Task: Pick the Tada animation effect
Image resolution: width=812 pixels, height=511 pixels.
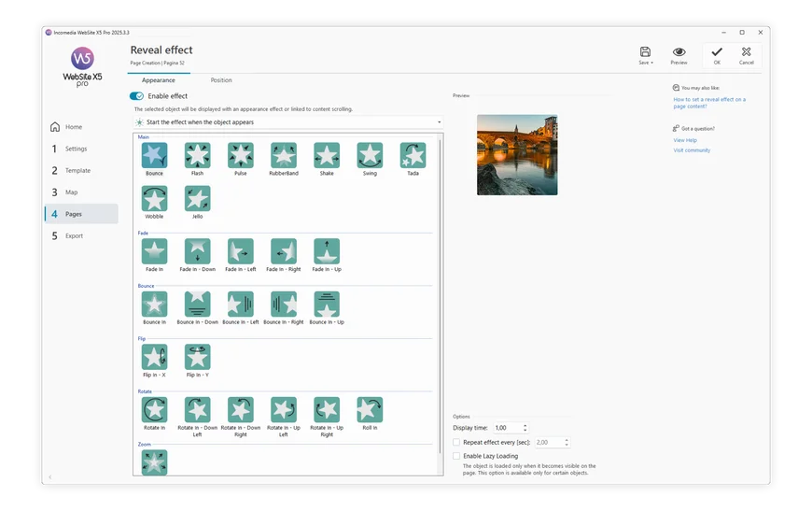Action: (413, 155)
